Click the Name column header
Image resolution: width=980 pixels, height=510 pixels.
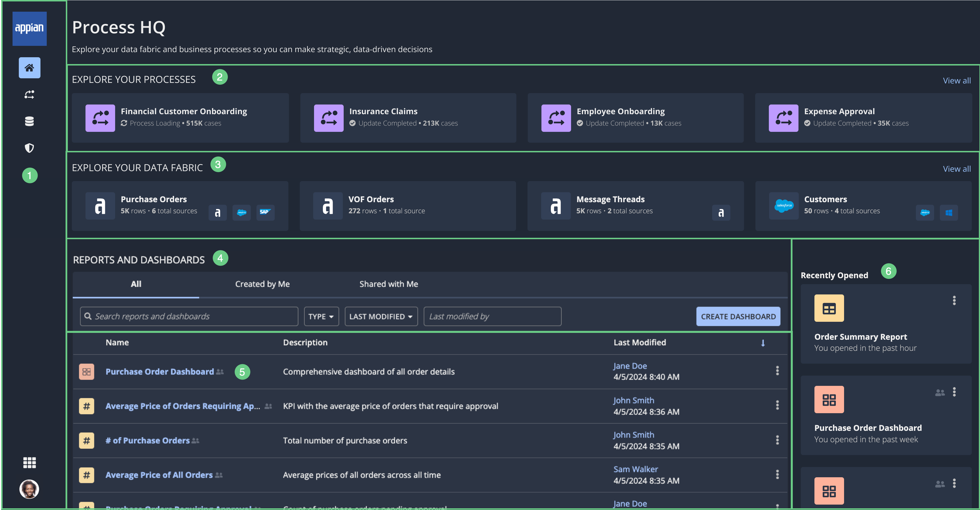[x=117, y=342]
